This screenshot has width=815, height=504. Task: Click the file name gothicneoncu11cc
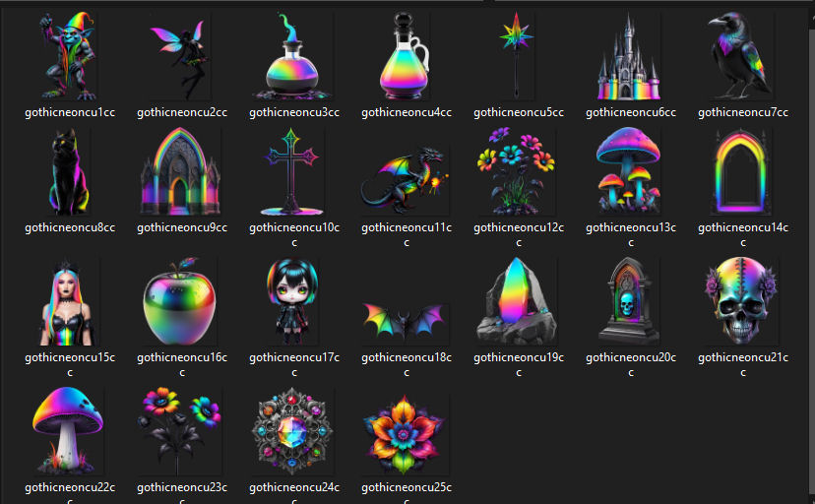pyautogui.click(x=407, y=234)
